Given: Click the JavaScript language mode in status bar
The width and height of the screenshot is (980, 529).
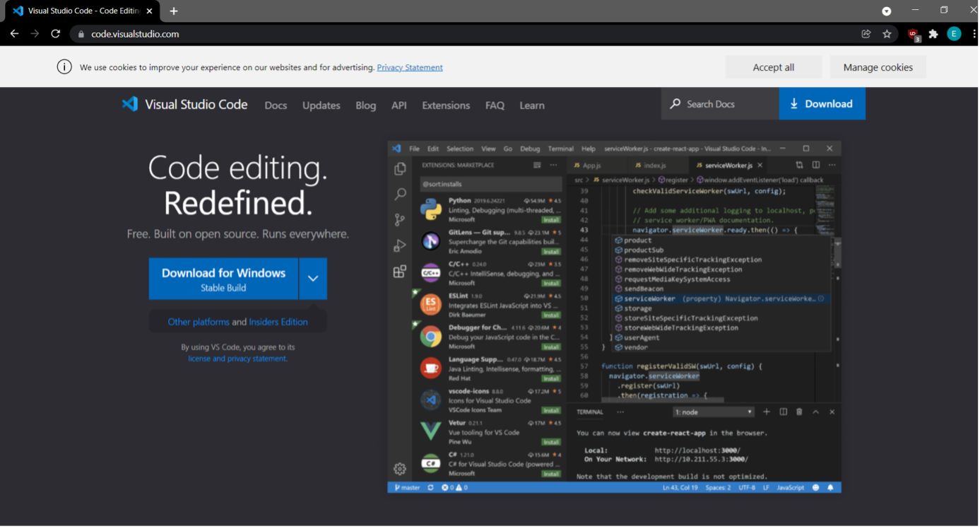Looking at the screenshot, I should [x=791, y=487].
